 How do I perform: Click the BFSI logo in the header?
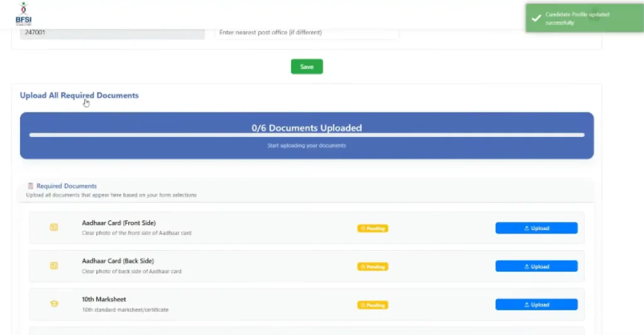coord(23,14)
